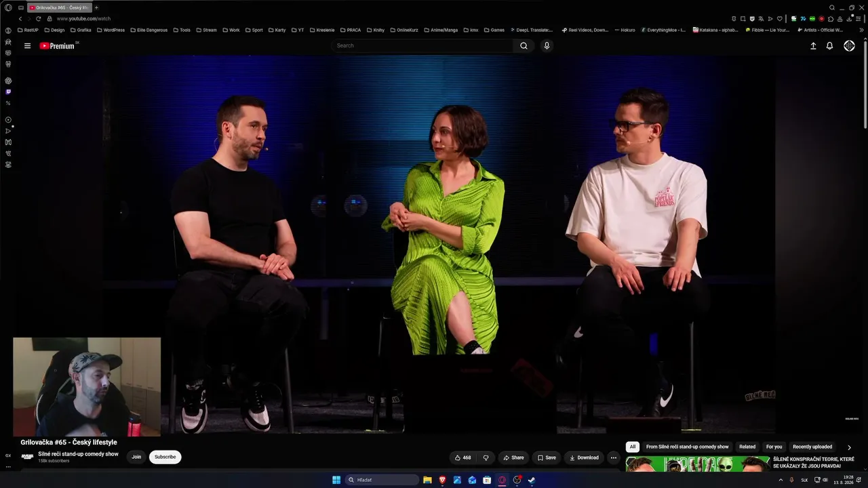Click the Join button

tap(136, 457)
